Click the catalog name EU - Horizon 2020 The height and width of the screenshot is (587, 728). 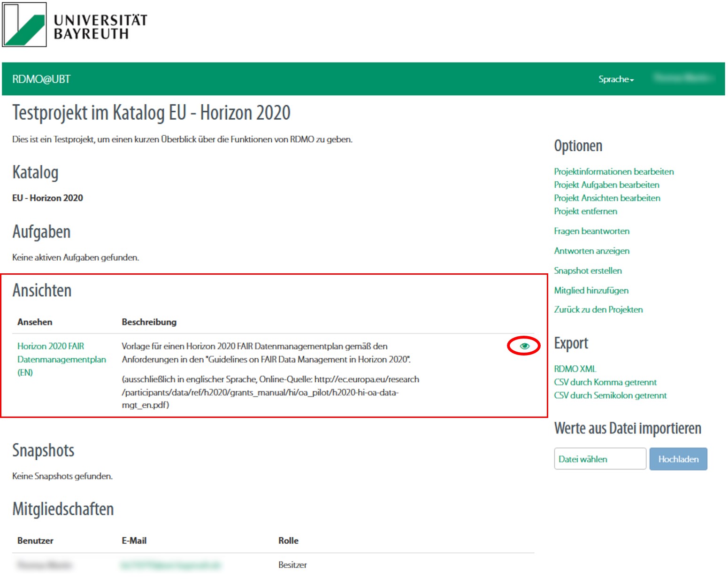tap(47, 198)
